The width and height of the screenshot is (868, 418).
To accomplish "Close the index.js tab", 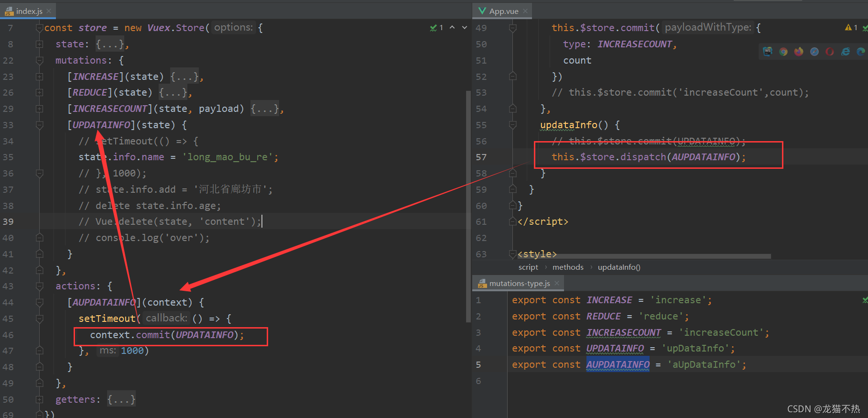I will pyautogui.click(x=49, y=11).
